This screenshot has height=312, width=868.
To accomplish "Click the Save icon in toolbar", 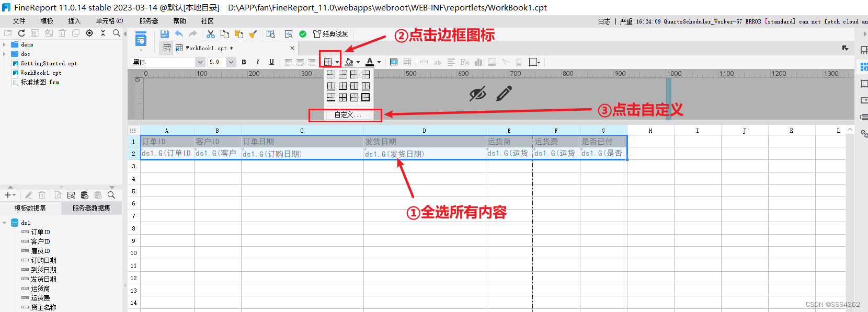I will pyautogui.click(x=164, y=34).
